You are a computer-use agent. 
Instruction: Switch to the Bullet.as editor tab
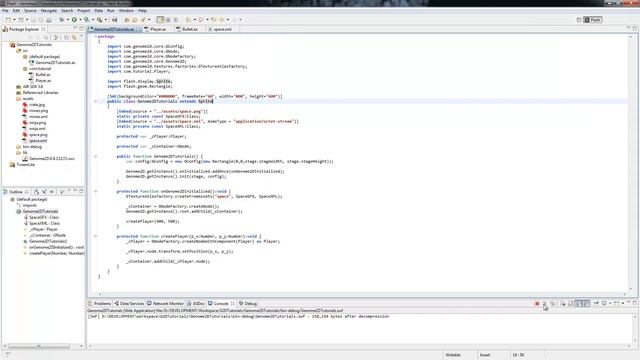(190, 29)
